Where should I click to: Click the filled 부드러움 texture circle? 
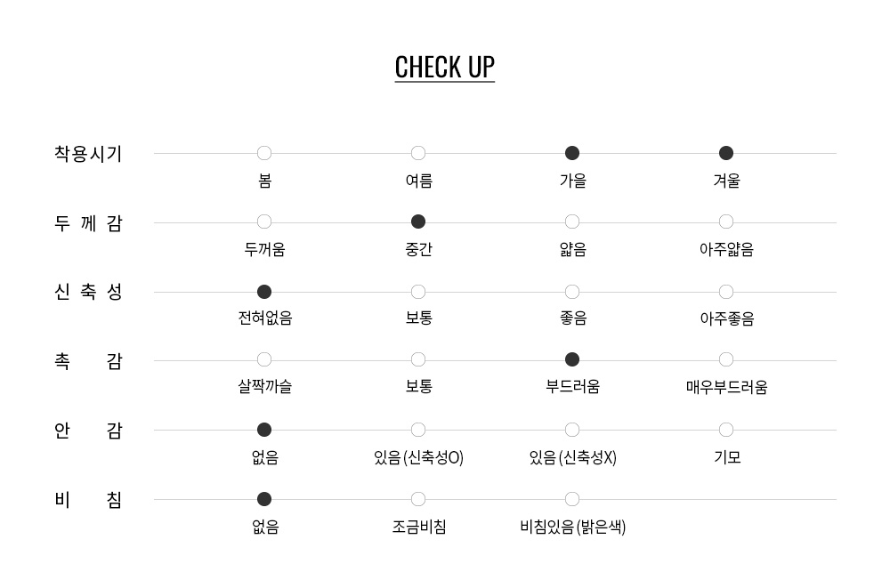click(x=572, y=359)
